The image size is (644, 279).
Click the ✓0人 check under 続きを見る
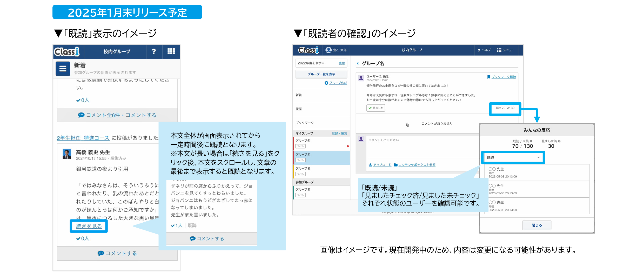(x=83, y=238)
